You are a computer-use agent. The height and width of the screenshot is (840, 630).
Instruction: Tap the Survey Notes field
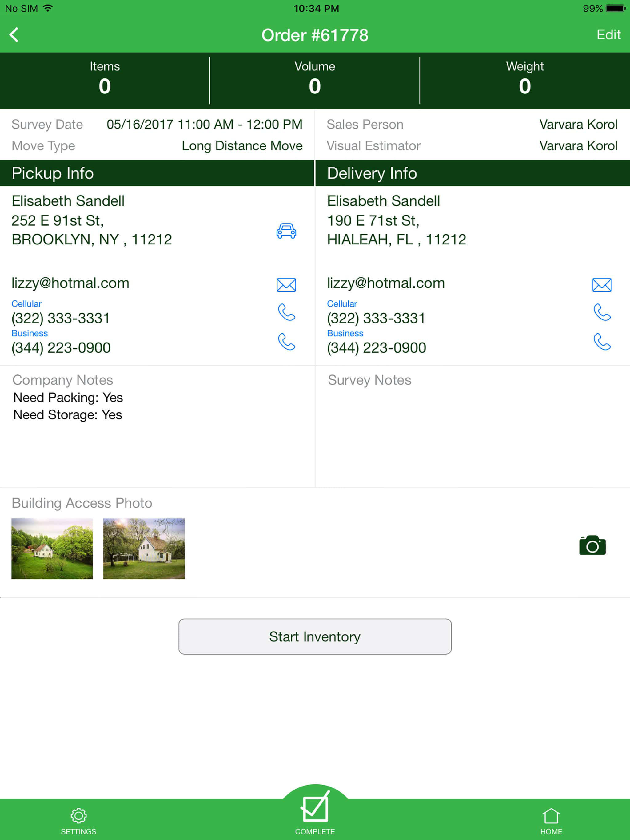[x=473, y=426]
